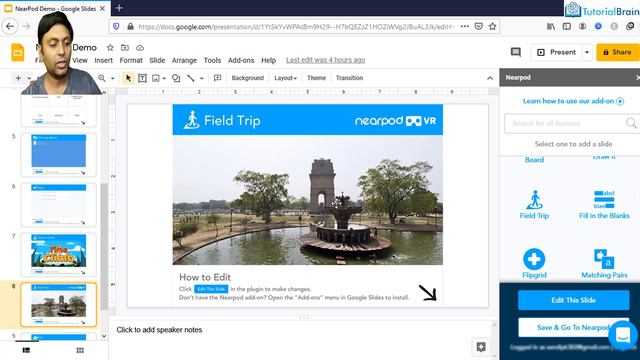Open the Add-ons menu
Viewport: 640px width, 360px height.
[x=241, y=60]
